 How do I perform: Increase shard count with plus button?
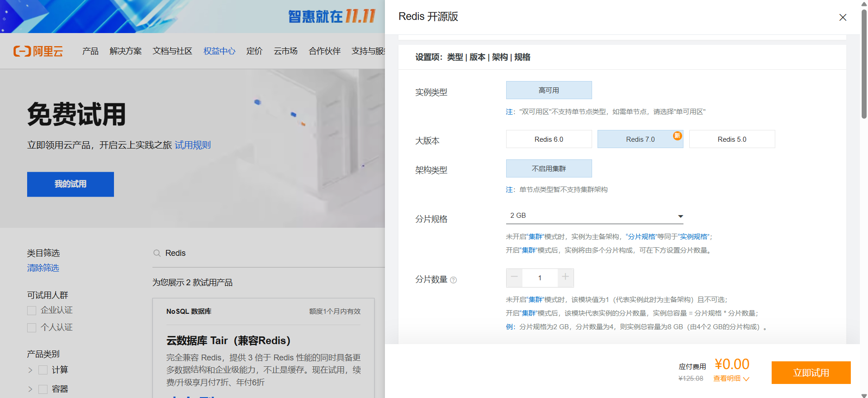point(565,278)
